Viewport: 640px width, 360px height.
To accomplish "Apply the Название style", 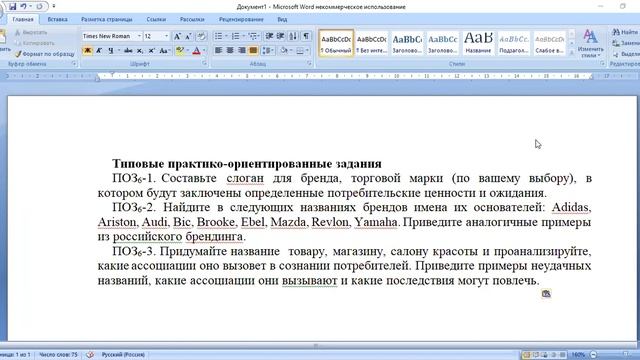I will tap(478, 43).
